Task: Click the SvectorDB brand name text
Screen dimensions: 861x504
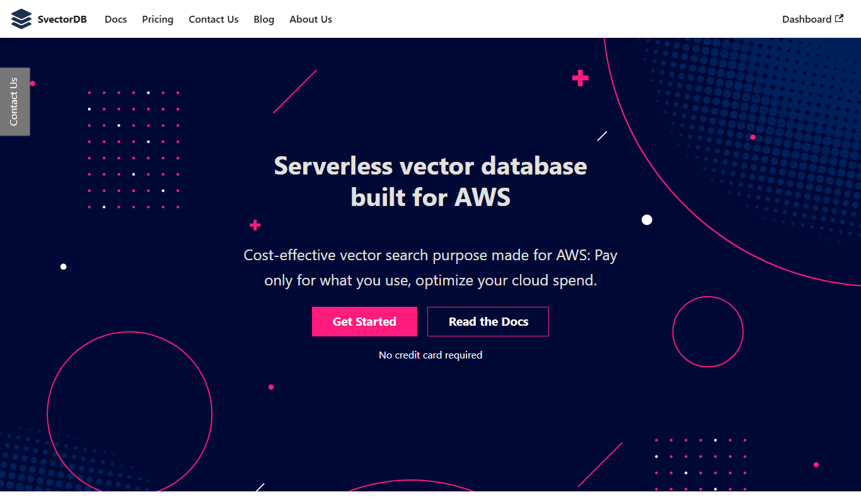Action: coord(62,19)
